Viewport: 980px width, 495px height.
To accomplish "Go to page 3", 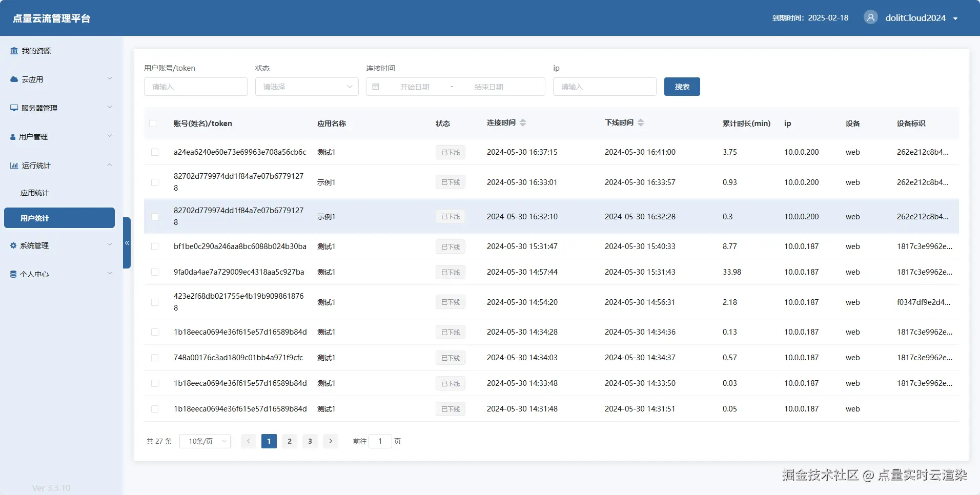I will (x=310, y=441).
